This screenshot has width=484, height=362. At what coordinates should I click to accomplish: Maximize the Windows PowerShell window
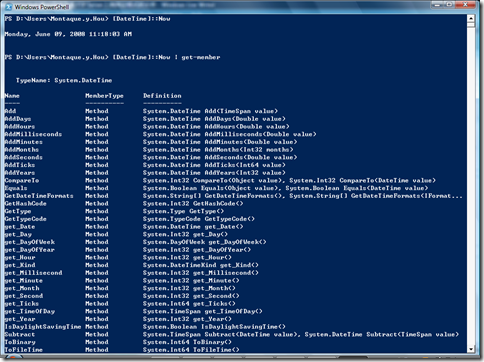click(x=449, y=5)
